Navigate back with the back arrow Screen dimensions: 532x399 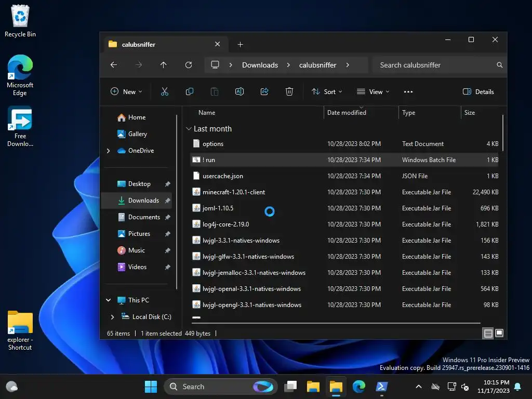click(114, 65)
